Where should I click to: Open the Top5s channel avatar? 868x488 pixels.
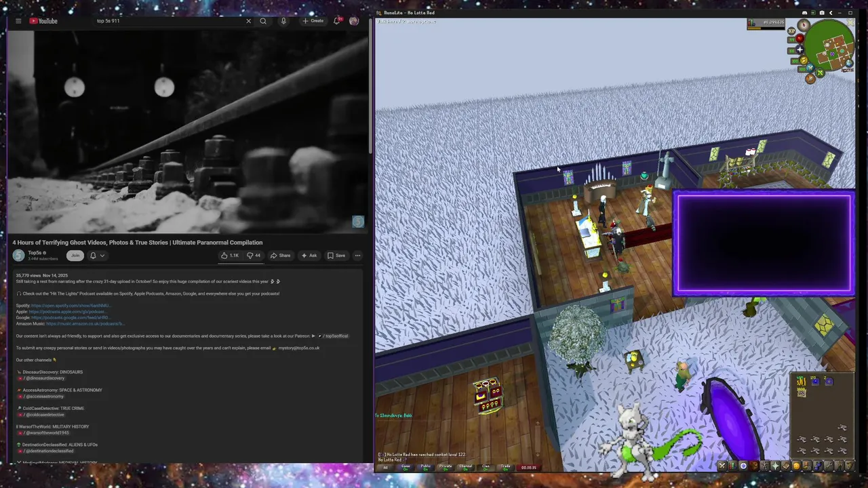tap(18, 256)
